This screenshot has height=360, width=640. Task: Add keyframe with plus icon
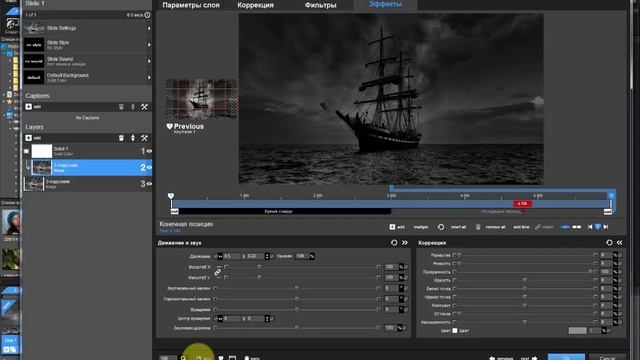tap(392, 227)
